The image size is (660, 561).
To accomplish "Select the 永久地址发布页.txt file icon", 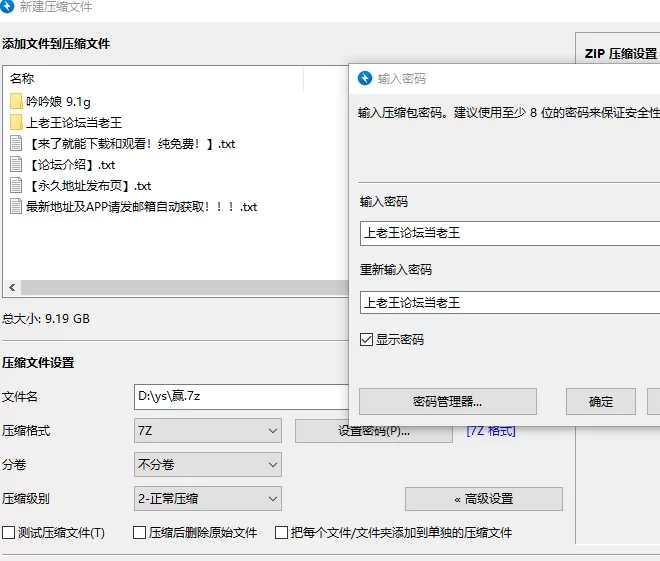I will click(x=16, y=185).
